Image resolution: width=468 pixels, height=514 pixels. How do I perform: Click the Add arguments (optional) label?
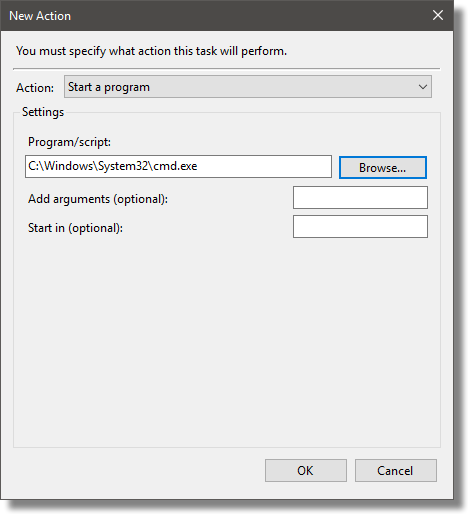coord(98,199)
